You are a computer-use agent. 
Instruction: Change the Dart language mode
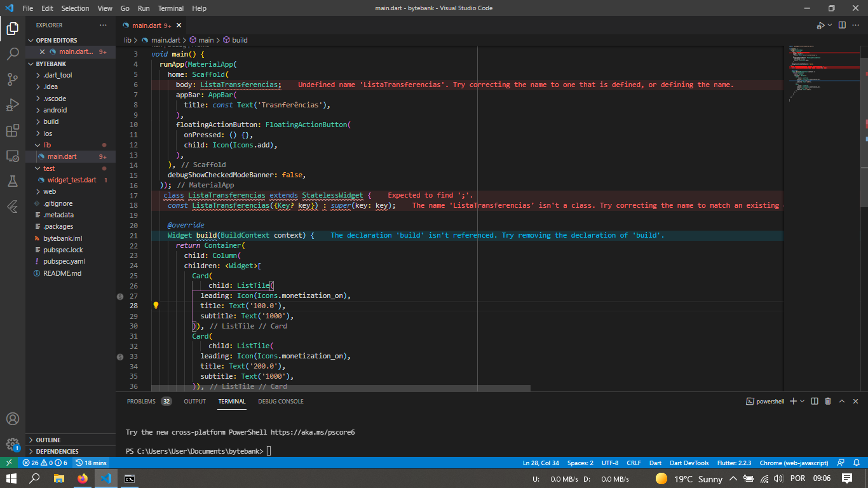click(x=655, y=463)
